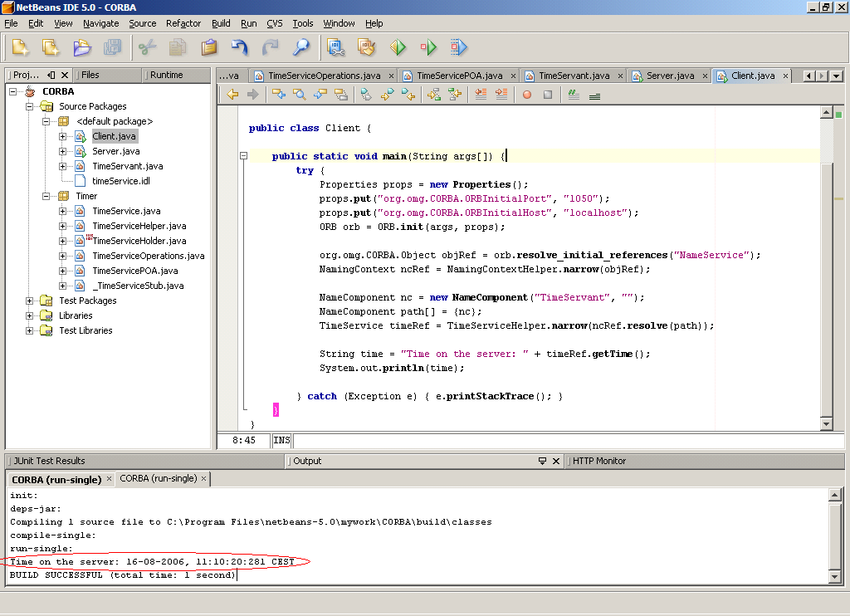Click the Undo arrow icon
The width and height of the screenshot is (850, 616).
(x=239, y=47)
